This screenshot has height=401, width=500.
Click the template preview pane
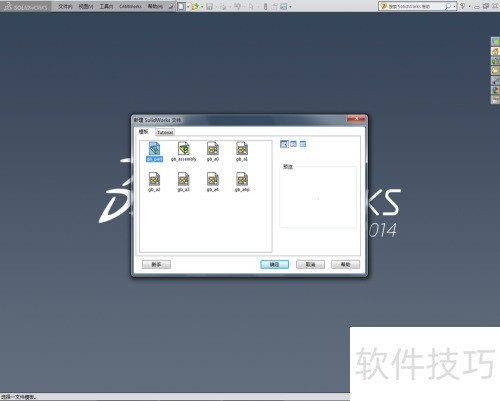318,198
